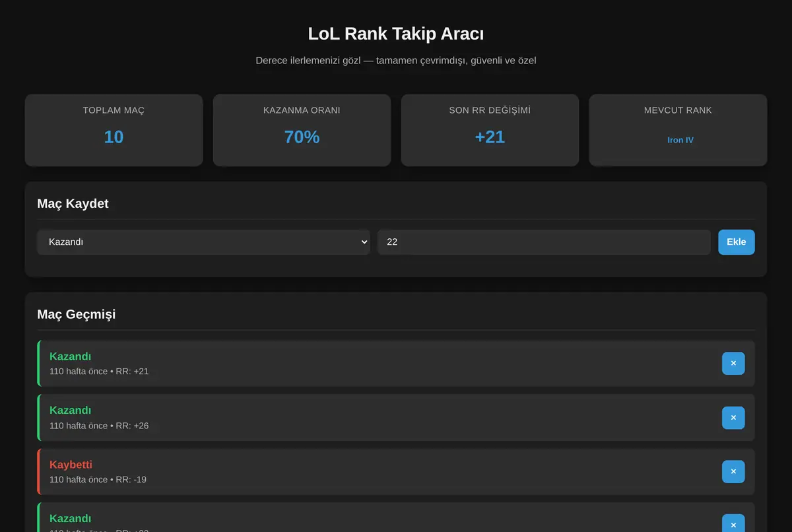This screenshot has height=532, width=792.
Task: Click the Son RR Değişimi value +21
Action: coord(490,137)
